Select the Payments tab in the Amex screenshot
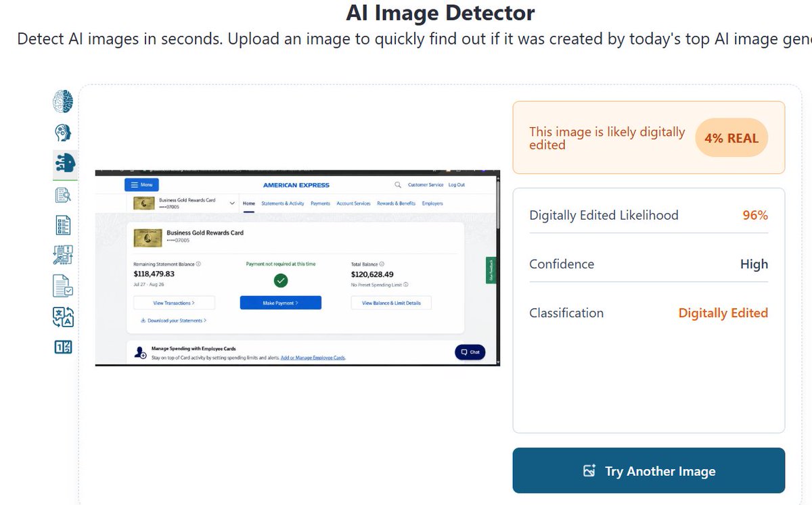This screenshot has width=812, height=505. pyautogui.click(x=320, y=203)
